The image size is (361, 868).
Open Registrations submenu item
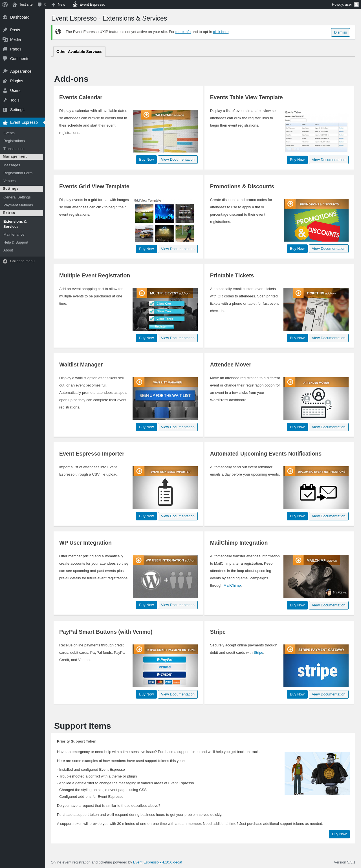pos(14,141)
